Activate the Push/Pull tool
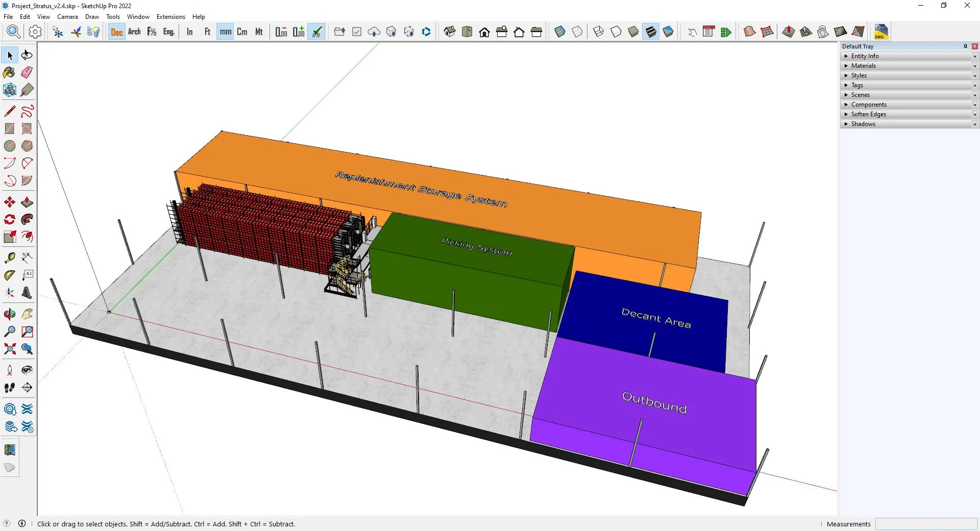 pos(27,202)
